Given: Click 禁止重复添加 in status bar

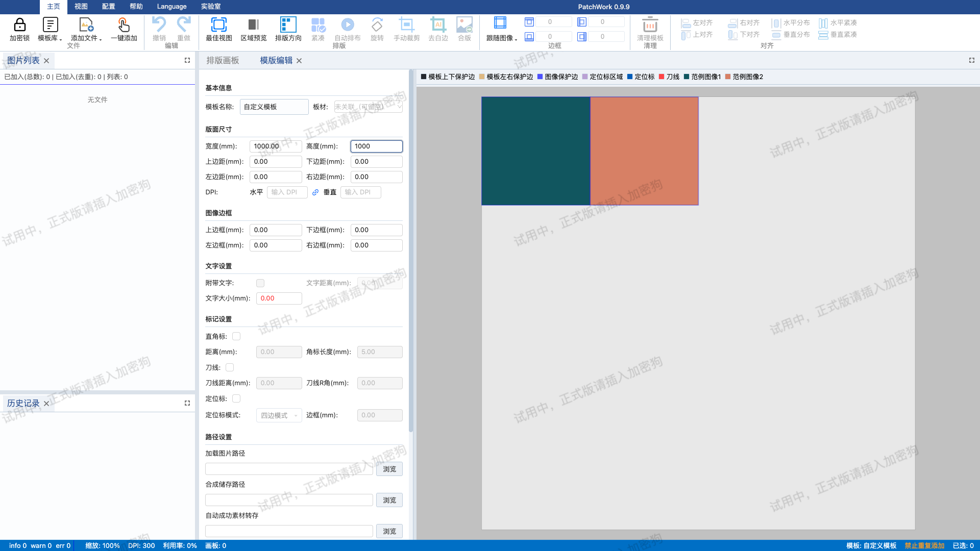Looking at the screenshot, I should [924, 545].
